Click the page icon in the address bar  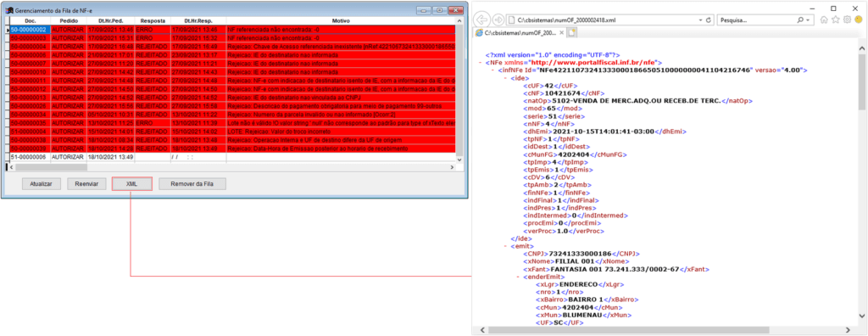[513, 20]
